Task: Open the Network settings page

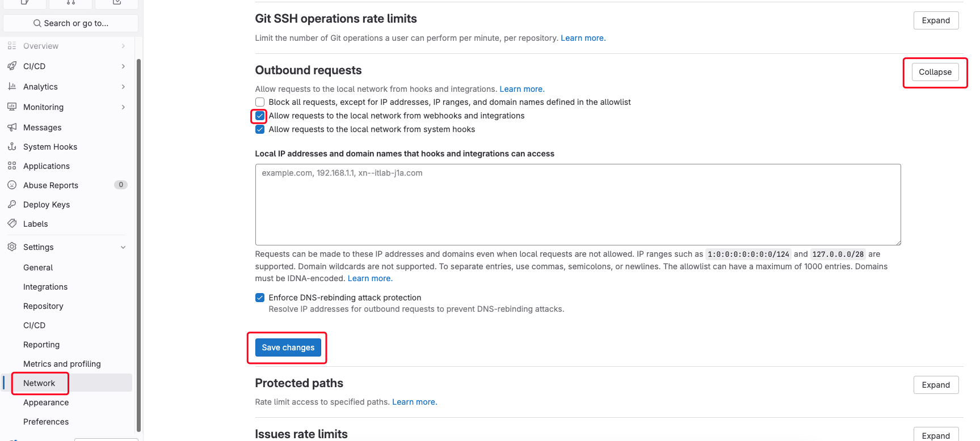Action: [39, 383]
